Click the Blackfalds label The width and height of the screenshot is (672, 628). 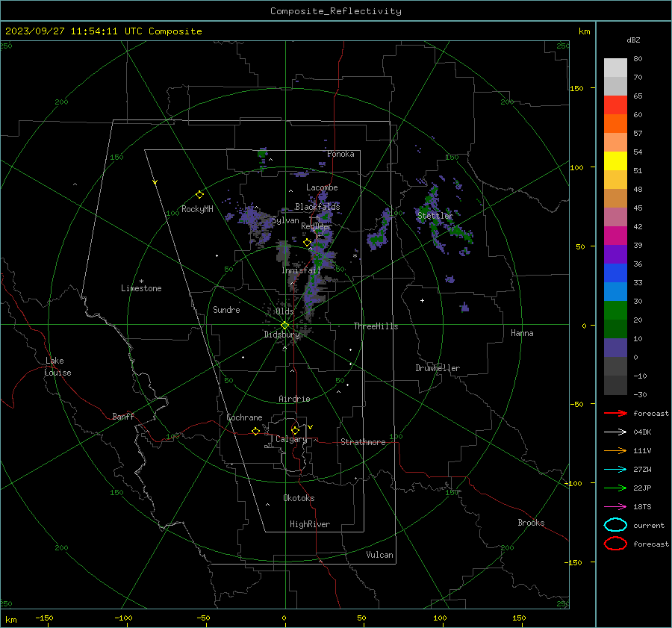pos(317,207)
